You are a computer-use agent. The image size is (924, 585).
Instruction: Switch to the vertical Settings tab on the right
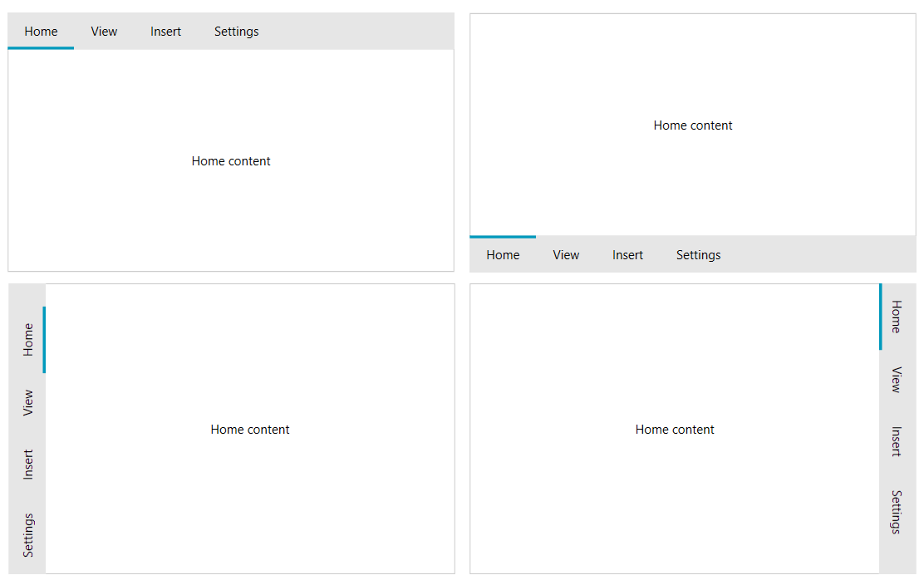[x=895, y=516]
